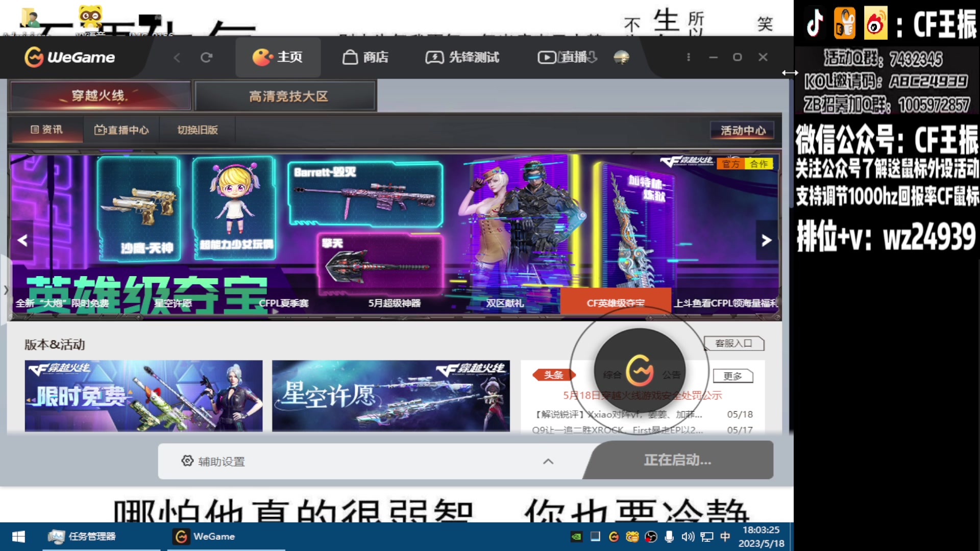Click the user avatar icon
Screen dimensions: 980x551
(x=621, y=57)
